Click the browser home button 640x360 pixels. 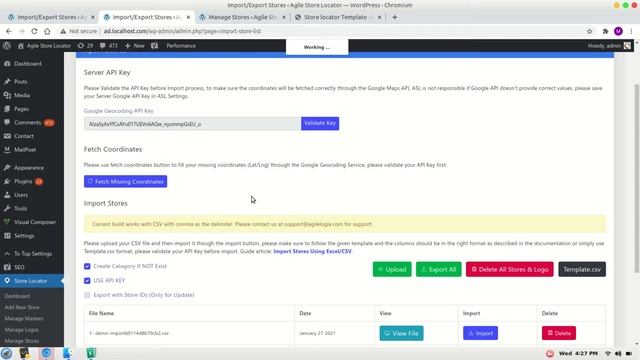47,31
